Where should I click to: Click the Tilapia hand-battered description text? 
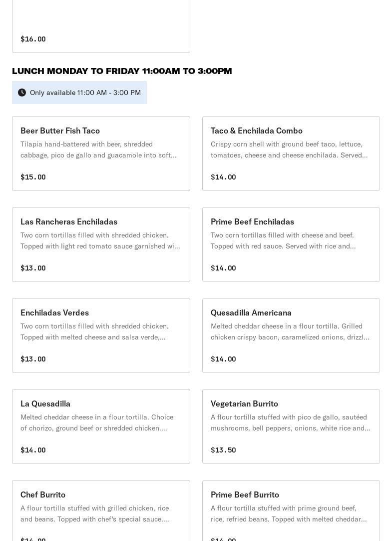click(98, 149)
